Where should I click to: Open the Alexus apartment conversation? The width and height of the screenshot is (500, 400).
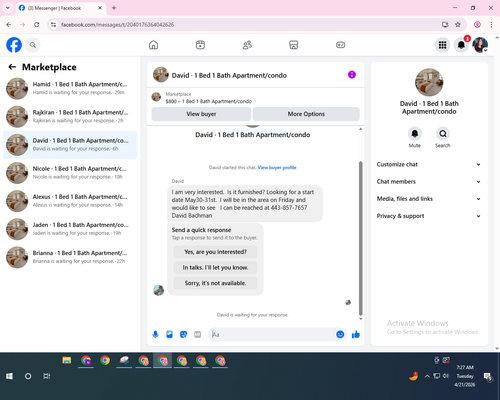70,201
